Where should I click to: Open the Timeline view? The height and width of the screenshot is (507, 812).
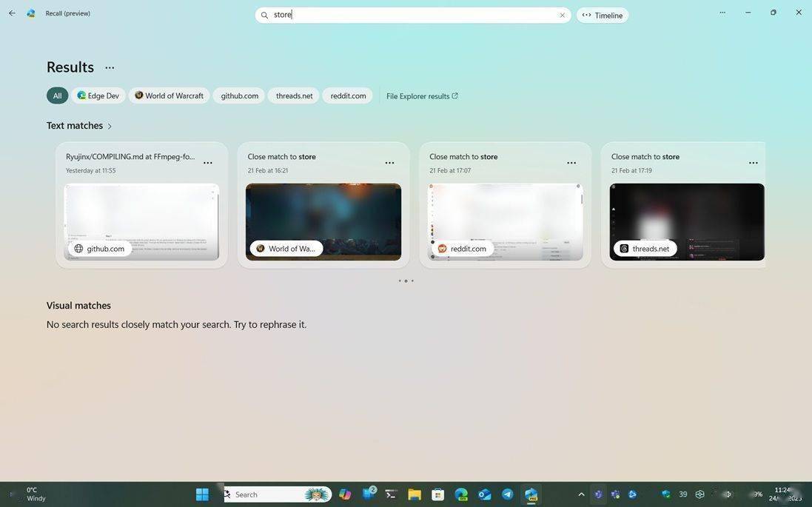[603, 15]
